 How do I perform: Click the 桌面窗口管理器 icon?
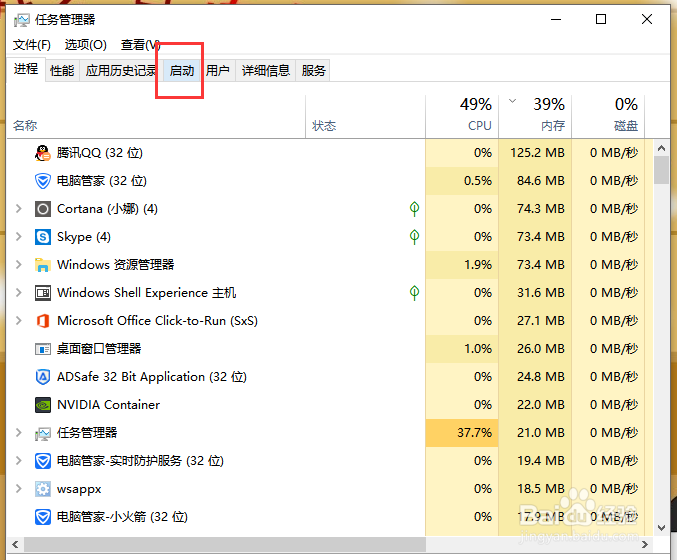43,349
